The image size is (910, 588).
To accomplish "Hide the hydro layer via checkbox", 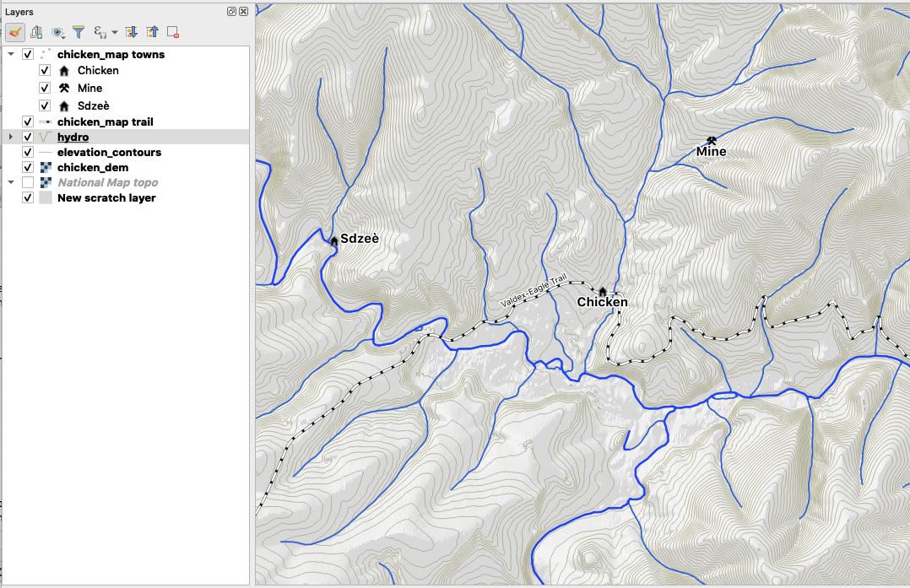I will point(28,137).
